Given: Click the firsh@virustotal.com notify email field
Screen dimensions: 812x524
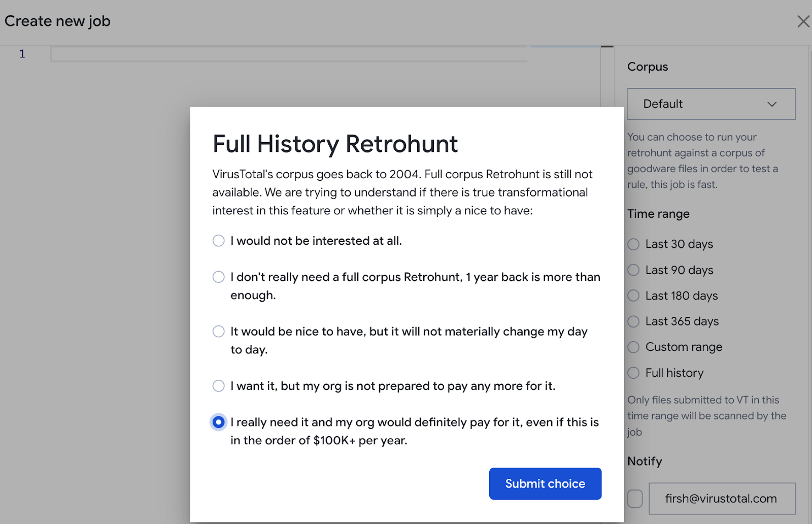Looking at the screenshot, I should [x=722, y=499].
